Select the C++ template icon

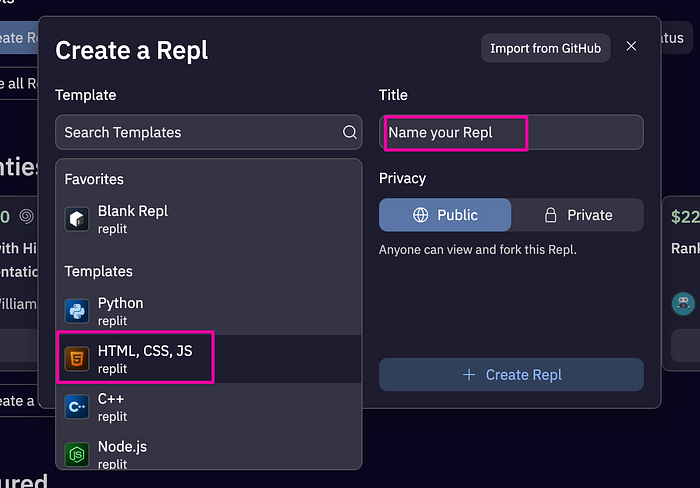77,407
